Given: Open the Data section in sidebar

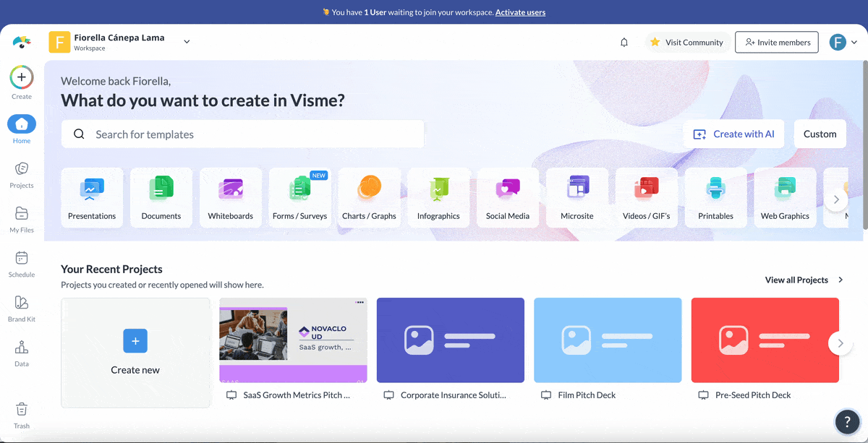Looking at the screenshot, I should click(x=21, y=352).
